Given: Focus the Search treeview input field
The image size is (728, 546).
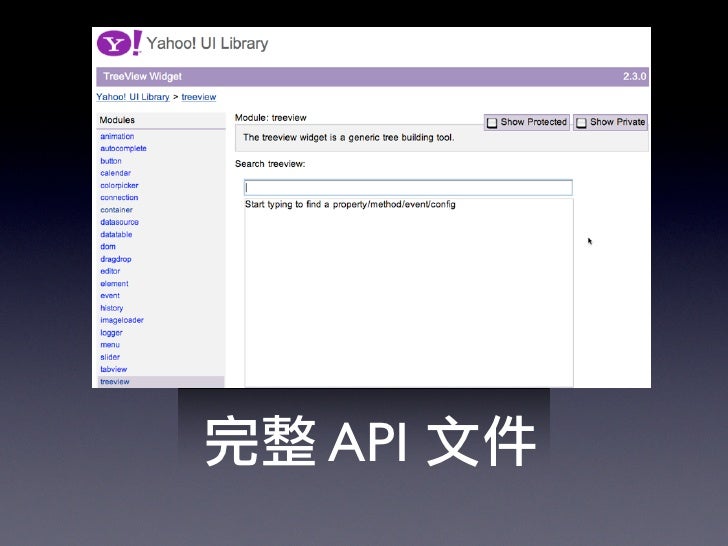Looking at the screenshot, I should (408, 188).
